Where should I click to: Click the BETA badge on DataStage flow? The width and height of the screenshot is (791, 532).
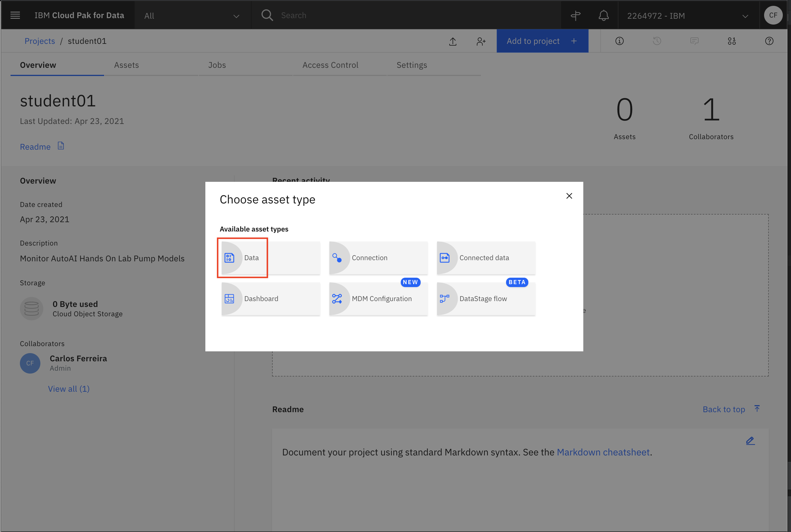(517, 282)
